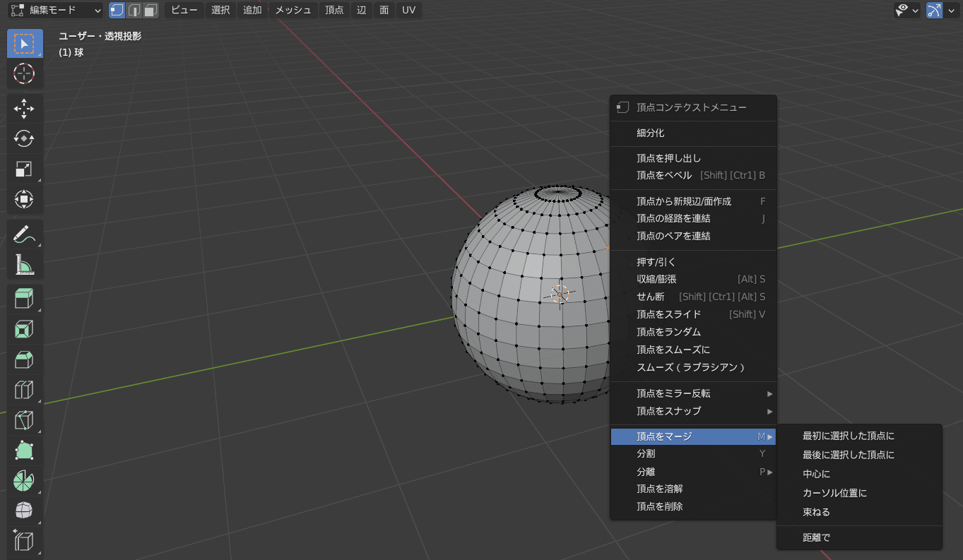This screenshot has width=963, height=560.
Task: Select スムーズ (ラプラシアン)
Action: pos(694,367)
